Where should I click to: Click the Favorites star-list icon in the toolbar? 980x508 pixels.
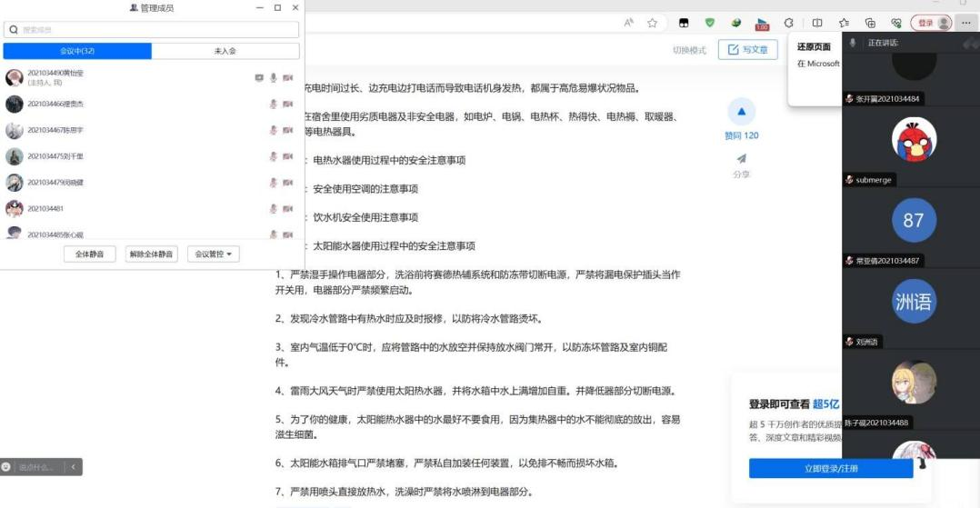(844, 23)
